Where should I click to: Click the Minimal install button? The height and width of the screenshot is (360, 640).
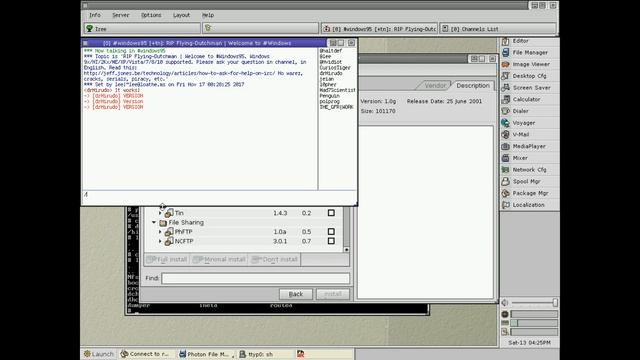[219, 259]
